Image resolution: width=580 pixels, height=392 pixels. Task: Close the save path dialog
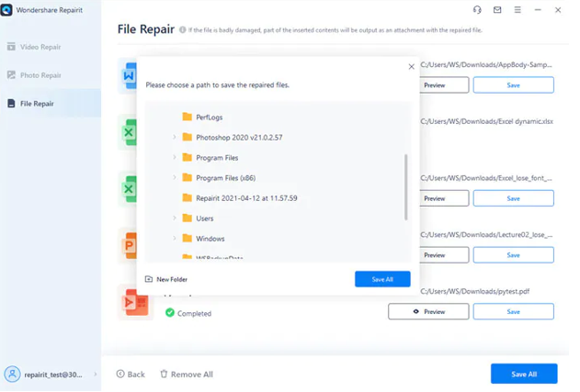411,67
